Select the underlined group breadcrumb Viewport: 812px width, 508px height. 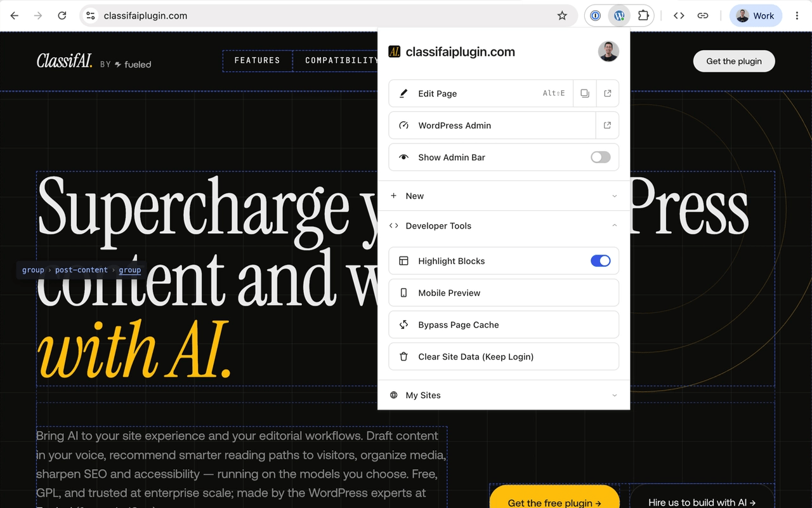click(130, 270)
